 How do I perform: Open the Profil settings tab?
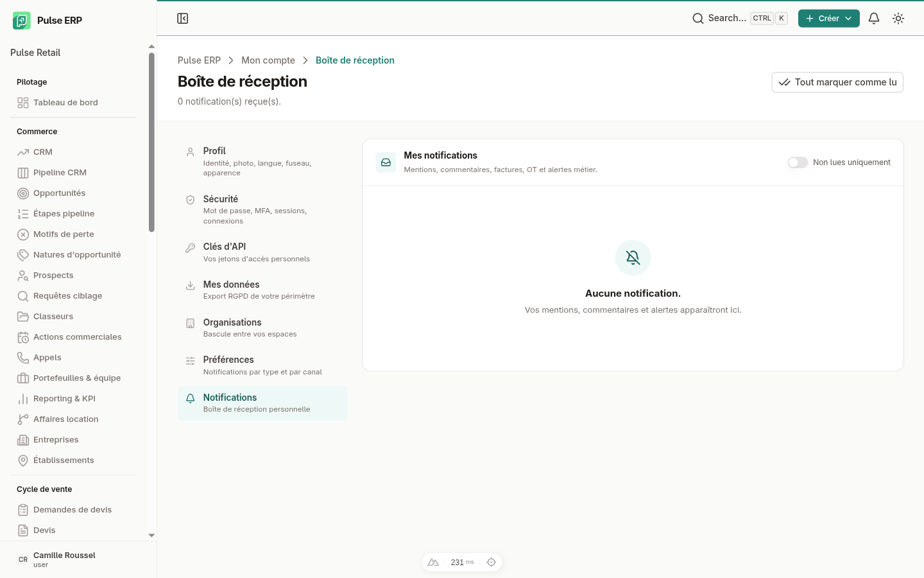(x=262, y=161)
